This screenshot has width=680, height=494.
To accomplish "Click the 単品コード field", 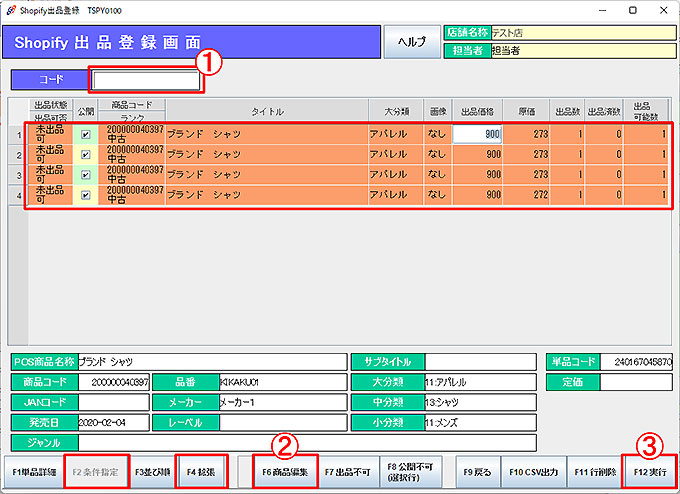I will click(636, 362).
